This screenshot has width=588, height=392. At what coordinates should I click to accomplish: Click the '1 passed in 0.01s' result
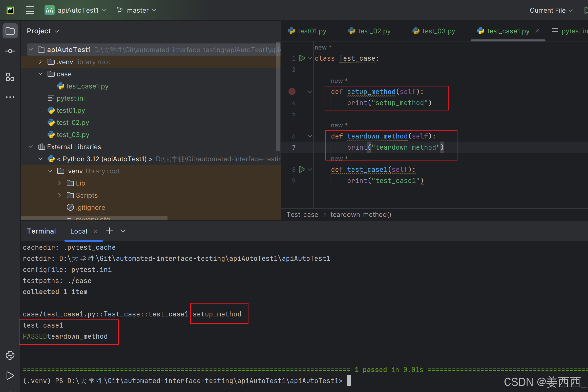[x=389, y=370]
